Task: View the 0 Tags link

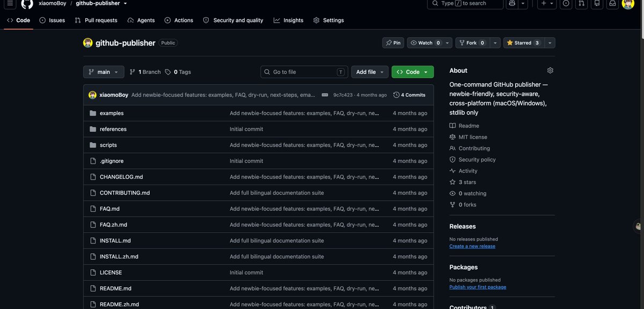Action: [x=178, y=72]
